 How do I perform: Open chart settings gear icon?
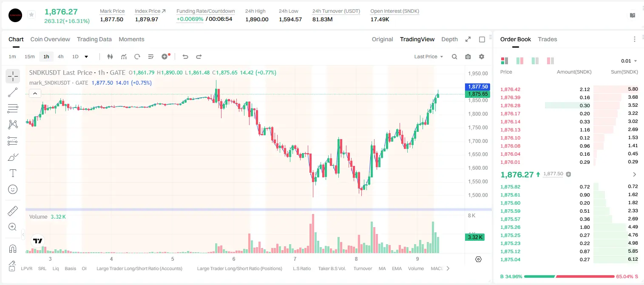[482, 57]
